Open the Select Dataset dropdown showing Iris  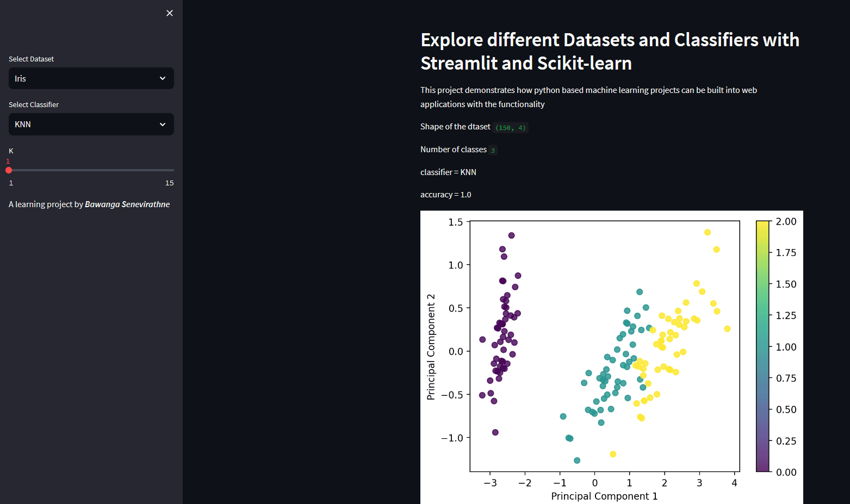[91, 78]
